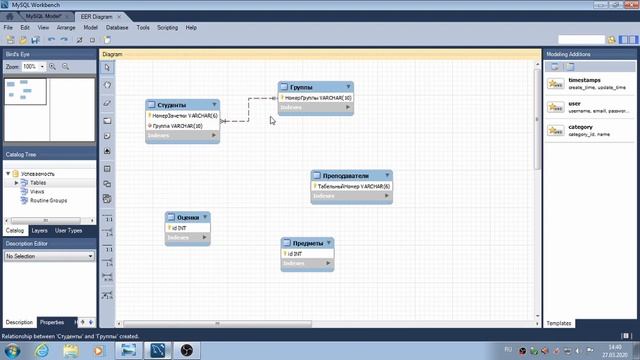640x360 pixels.
Task: Click the search icon beside search field
Action: point(611,40)
